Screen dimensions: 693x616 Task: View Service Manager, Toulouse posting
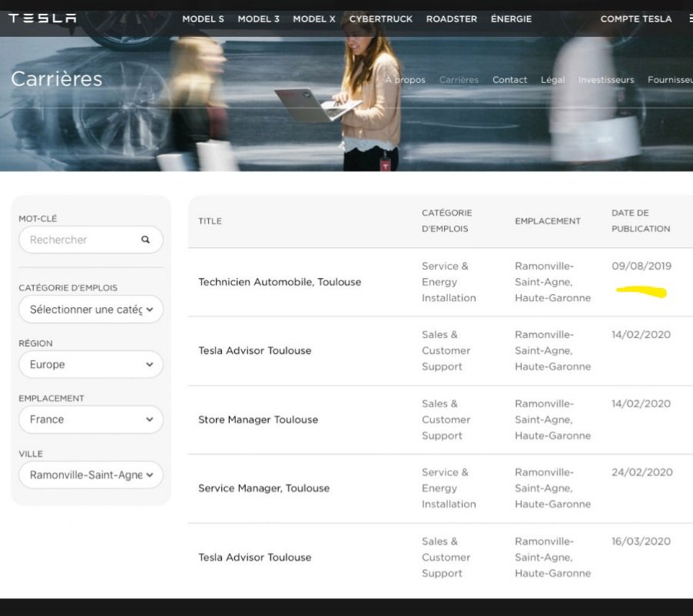264,488
